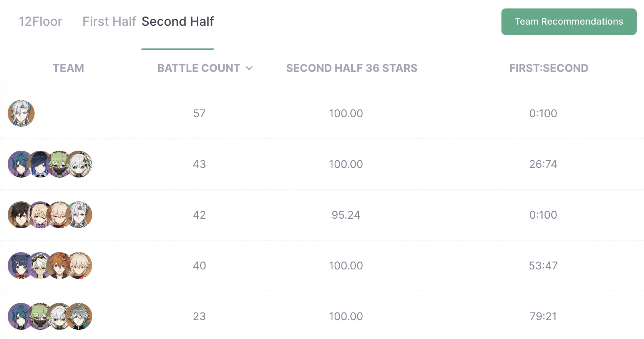Click the first blue-haired avatar in the 23-battle row
Screen dimensions: 644x339
(19, 316)
